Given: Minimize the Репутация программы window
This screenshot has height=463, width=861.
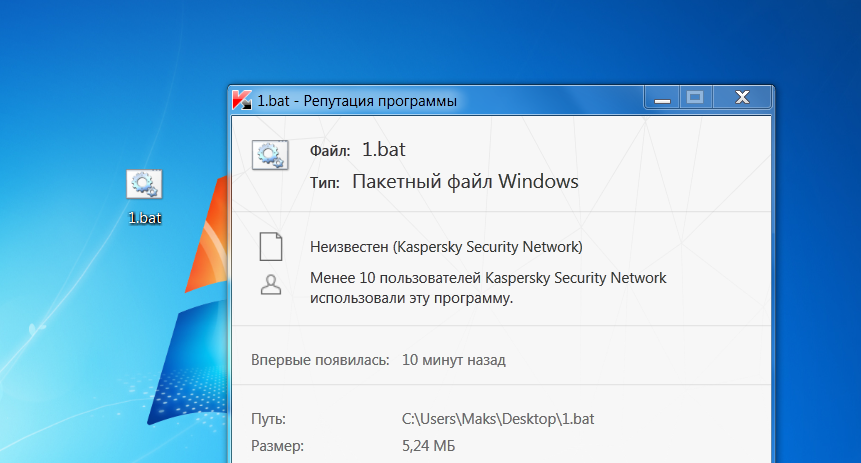Looking at the screenshot, I should point(659,98).
